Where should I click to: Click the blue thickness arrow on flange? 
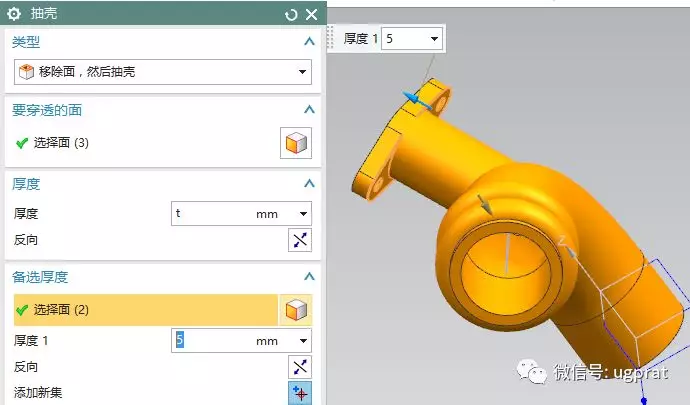click(x=416, y=100)
